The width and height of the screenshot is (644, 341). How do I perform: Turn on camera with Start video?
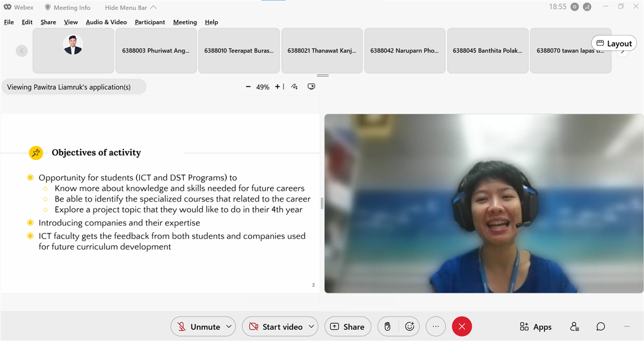(x=276, y=326)
